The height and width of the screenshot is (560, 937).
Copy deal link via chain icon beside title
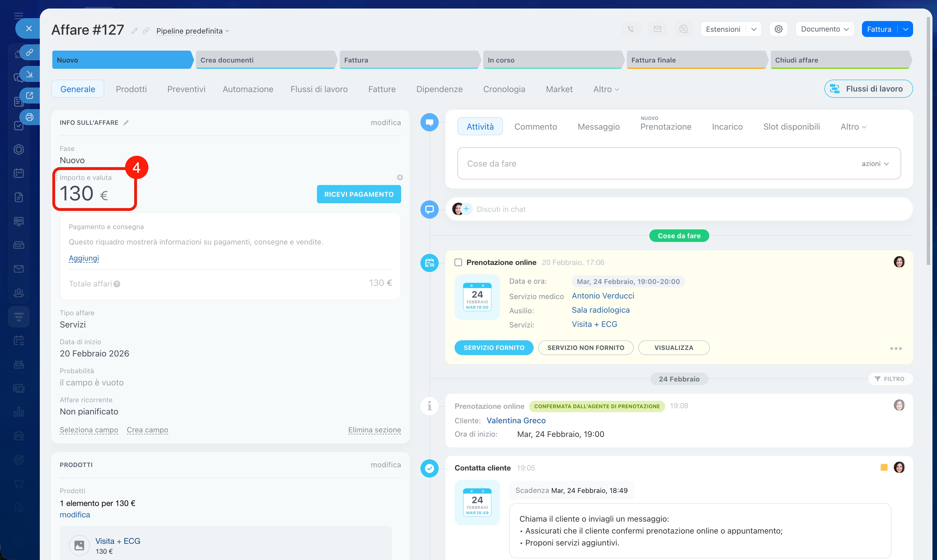click(x=146, y=31)
